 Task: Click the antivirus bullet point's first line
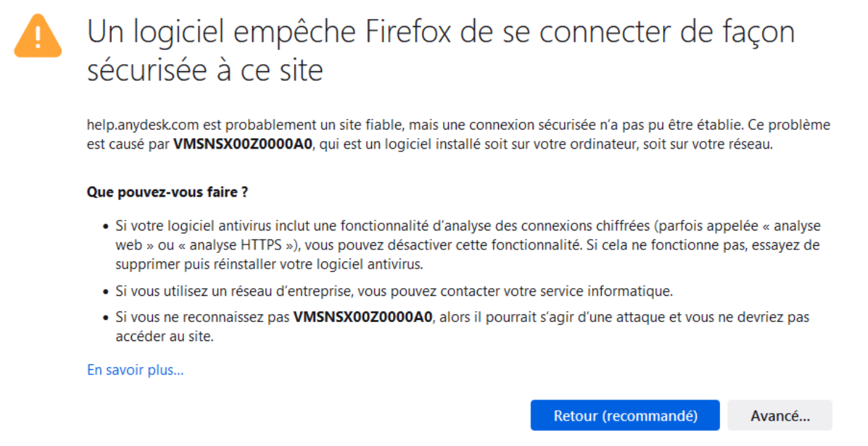click(x=467, y=226)
